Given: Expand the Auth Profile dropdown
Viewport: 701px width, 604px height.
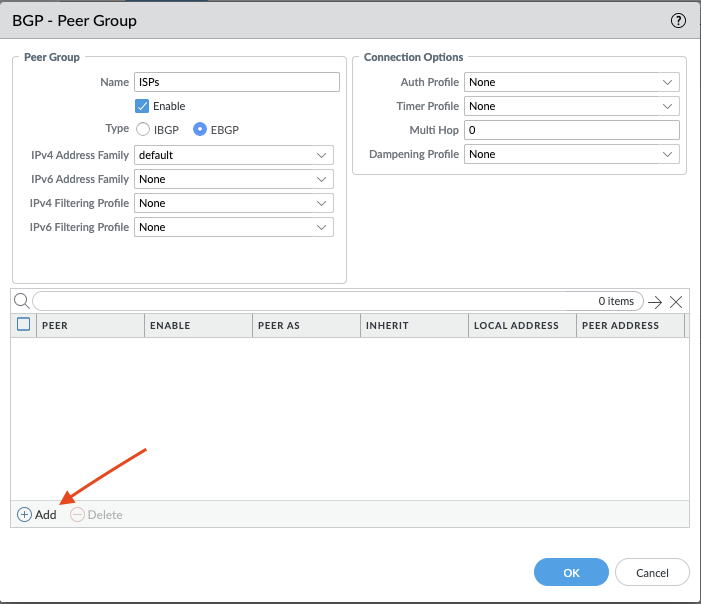Looking at the screenshot, I should click(572, 82).
